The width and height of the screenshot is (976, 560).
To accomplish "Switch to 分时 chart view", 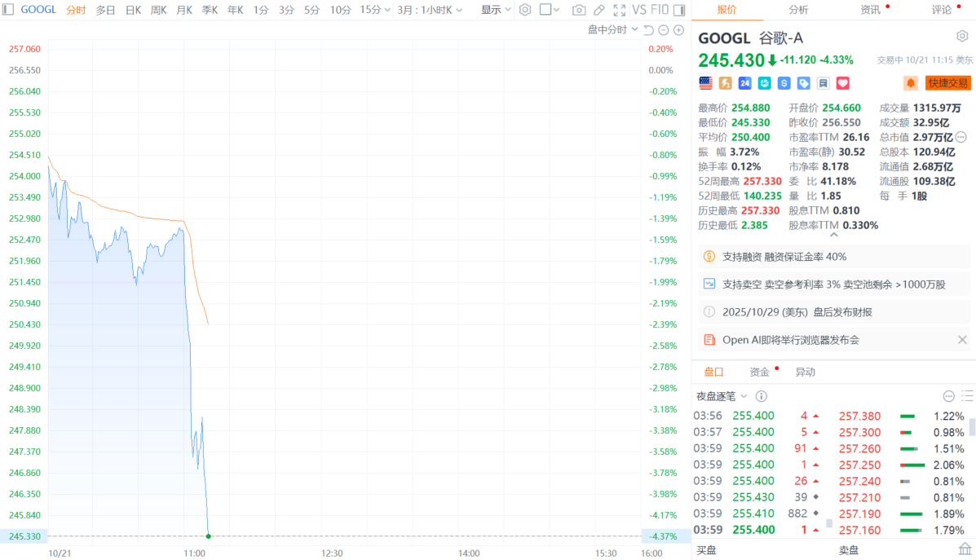I will click(x=76, y=10).
